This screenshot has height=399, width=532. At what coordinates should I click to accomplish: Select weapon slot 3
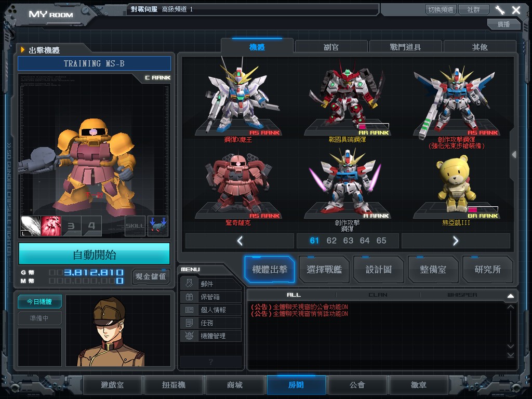tap(71, 226)
